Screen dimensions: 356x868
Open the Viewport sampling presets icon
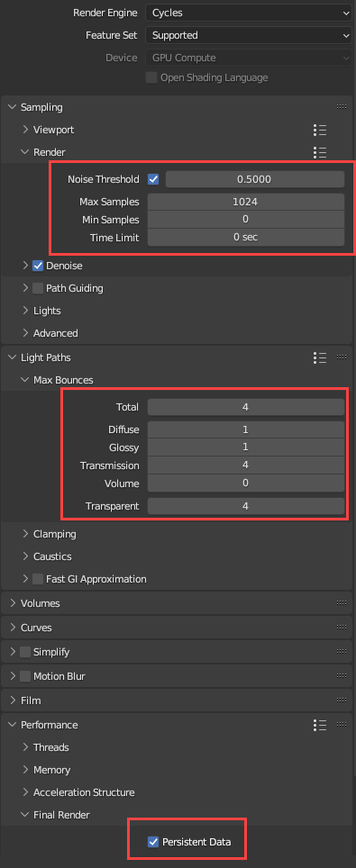[x=319, y=130]
